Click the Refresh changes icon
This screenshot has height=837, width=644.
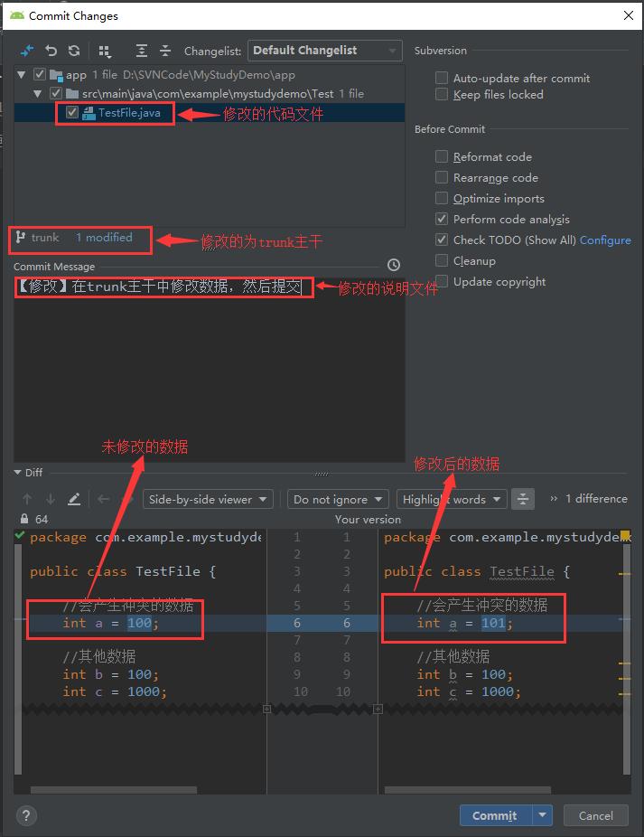pos(74,51)
